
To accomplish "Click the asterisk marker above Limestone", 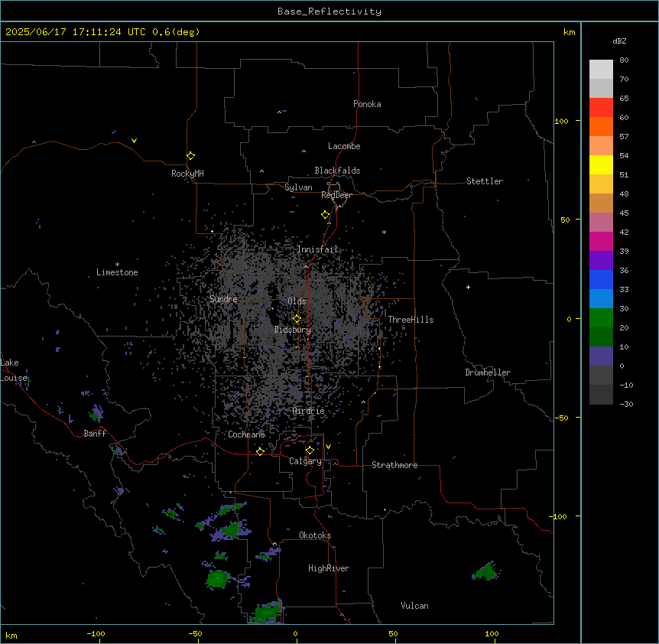I will 117,265.
